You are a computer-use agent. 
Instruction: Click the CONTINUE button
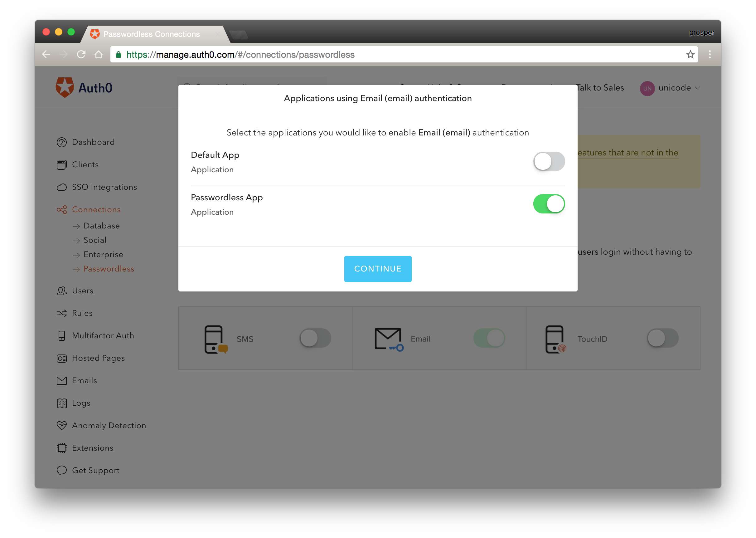point(378,268)
